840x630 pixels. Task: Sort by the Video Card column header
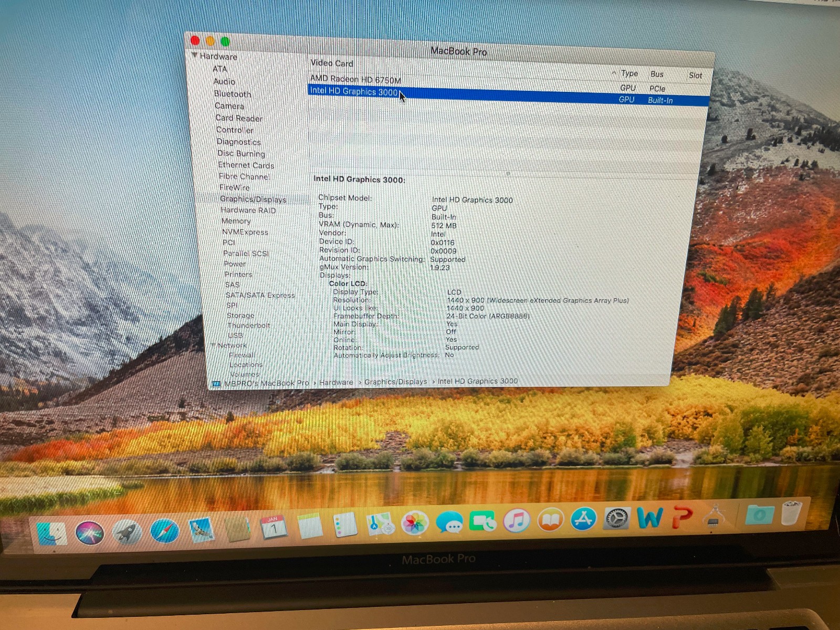332,63
